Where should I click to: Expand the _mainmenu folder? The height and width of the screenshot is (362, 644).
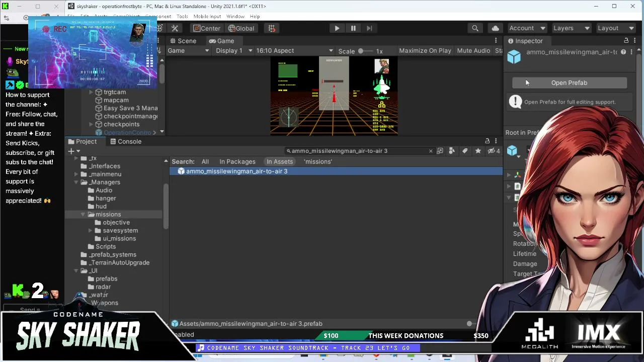tap(76, 174)
